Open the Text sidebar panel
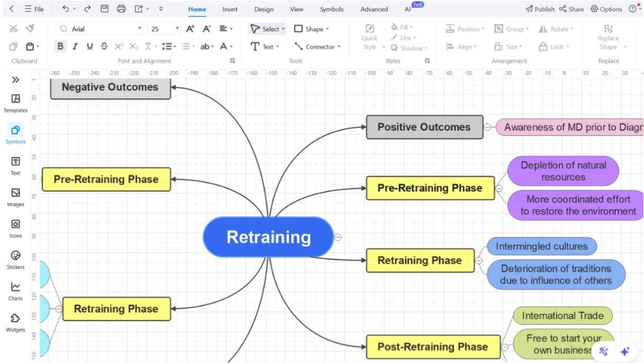The width and height of the screenshot is (644, 363). tap(16, 166)
